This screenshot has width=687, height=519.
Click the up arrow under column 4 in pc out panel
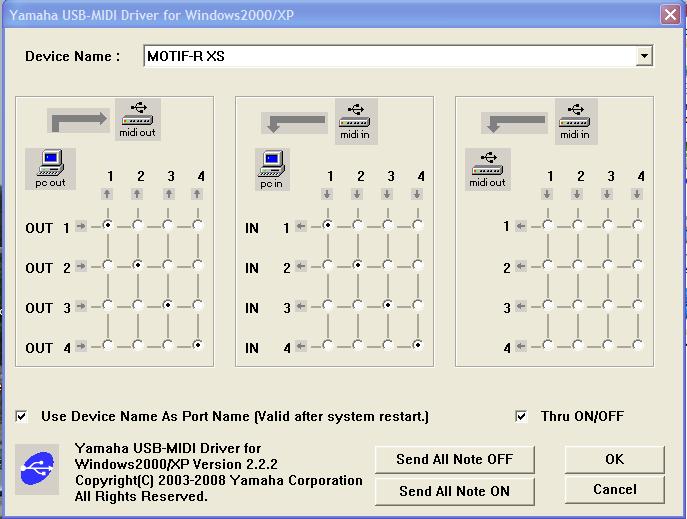coord(198,194)
